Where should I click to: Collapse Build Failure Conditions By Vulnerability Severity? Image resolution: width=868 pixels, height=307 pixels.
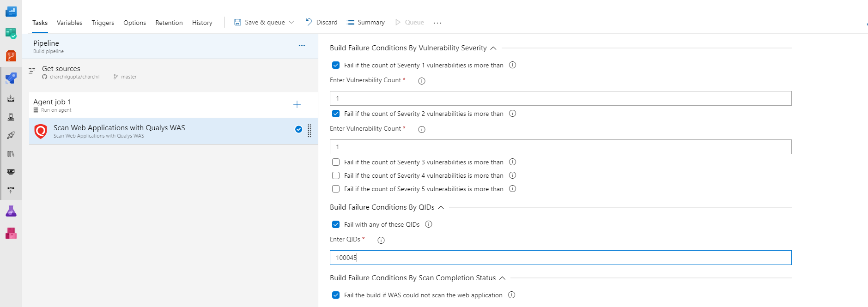tap(493, 48)
